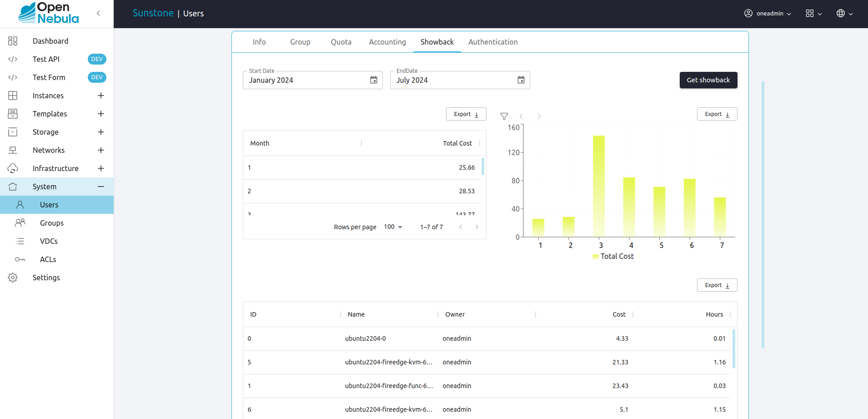Export the Total Cost chart
The height and width of the screenshot is (419, 868).
717,114
